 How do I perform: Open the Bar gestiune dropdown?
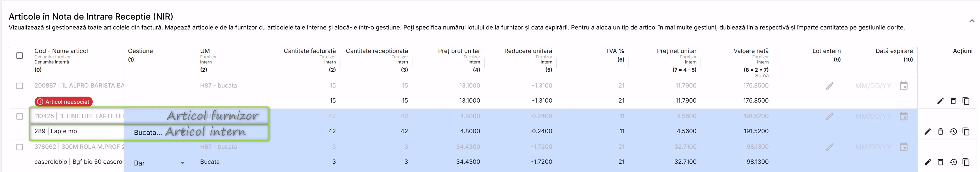[159, 163]
